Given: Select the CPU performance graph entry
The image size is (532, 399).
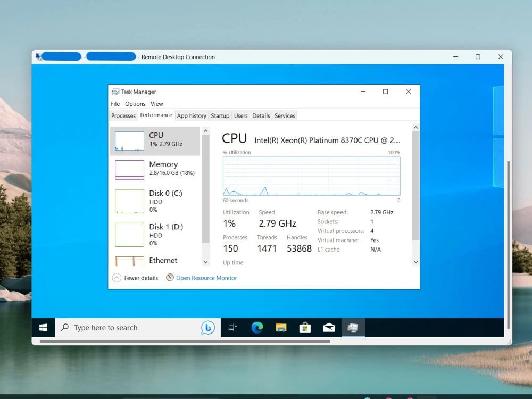Looking at the screenshot, I should click(156, 140).
